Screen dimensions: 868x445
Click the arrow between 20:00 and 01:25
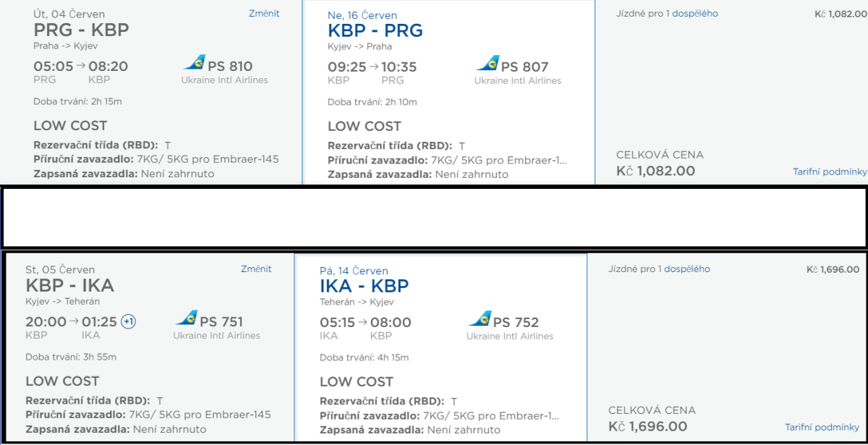tap(74, 321)
